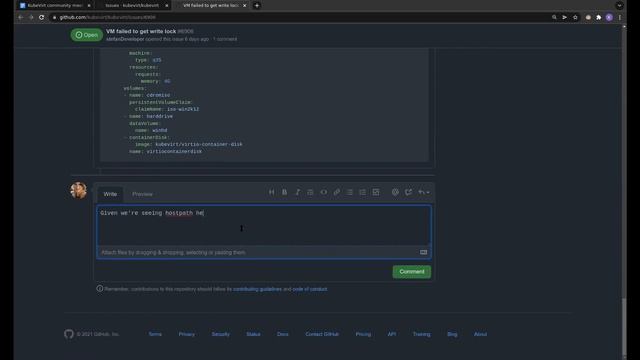Open the Chrome three-dot menu

(620, 18)
